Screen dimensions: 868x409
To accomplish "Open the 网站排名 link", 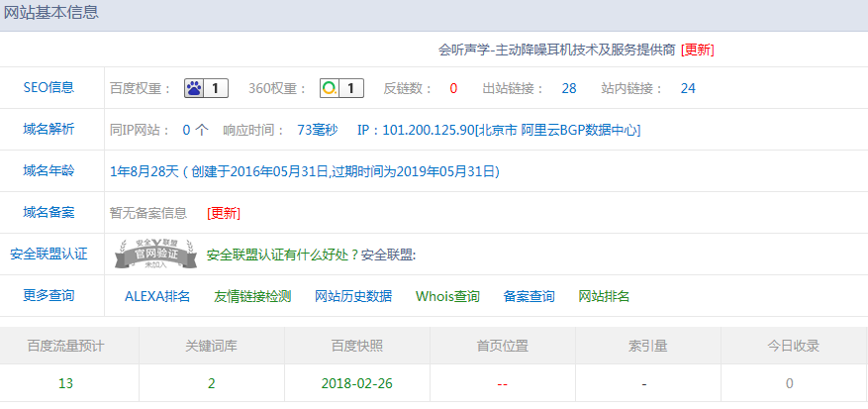I will [x=604, y=296].
